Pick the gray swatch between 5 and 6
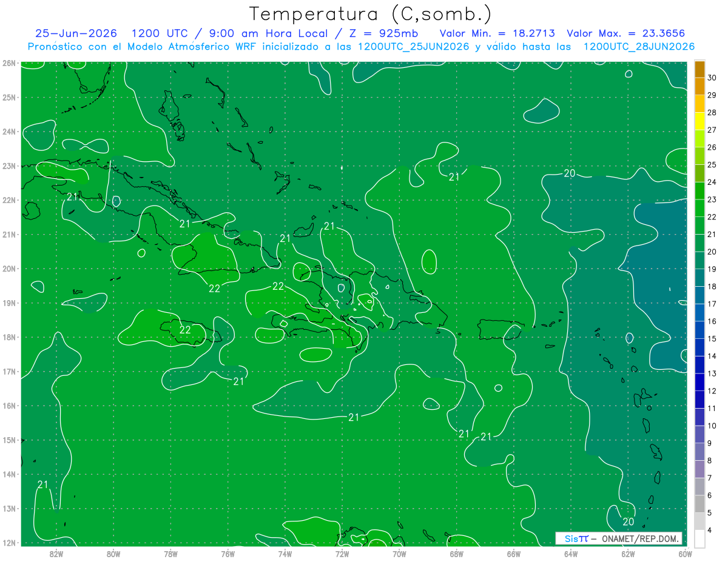Viewport: 728px width, 562px height. (699, 504)
